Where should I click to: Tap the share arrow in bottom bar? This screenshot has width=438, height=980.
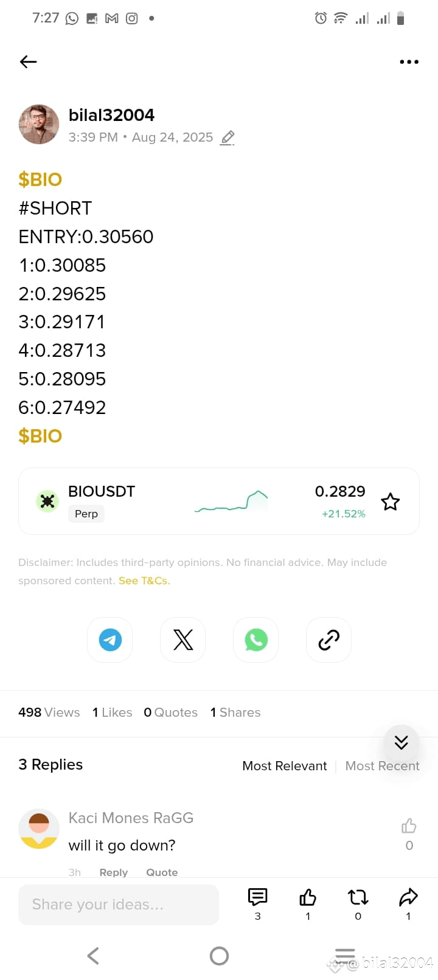[x=408, y=897]
